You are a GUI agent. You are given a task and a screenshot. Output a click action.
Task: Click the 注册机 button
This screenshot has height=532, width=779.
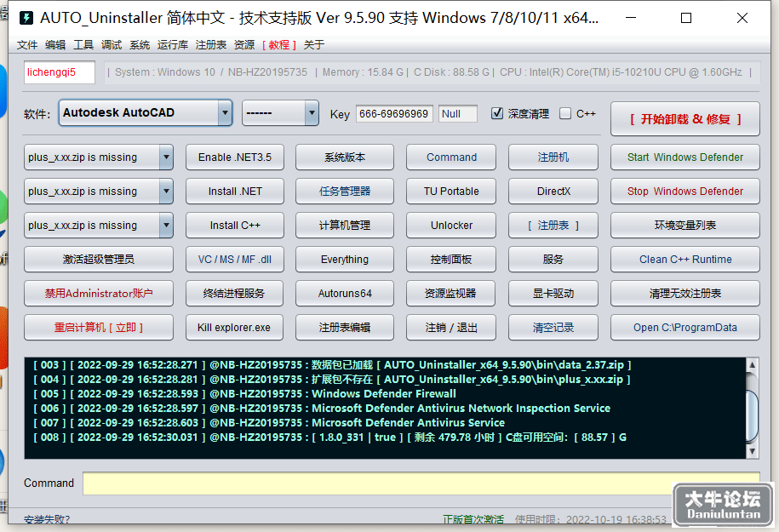click(553, 157)
